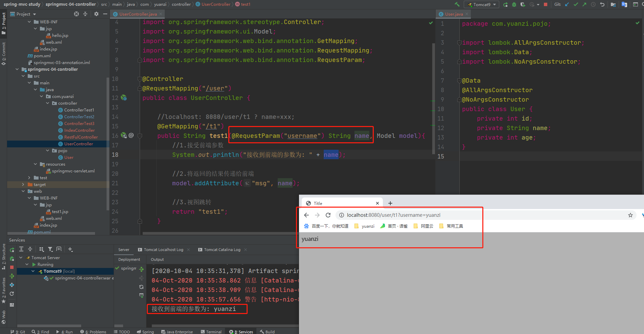
Task: Reload the page in the Chrome window
Action: [x=328, y=215]
